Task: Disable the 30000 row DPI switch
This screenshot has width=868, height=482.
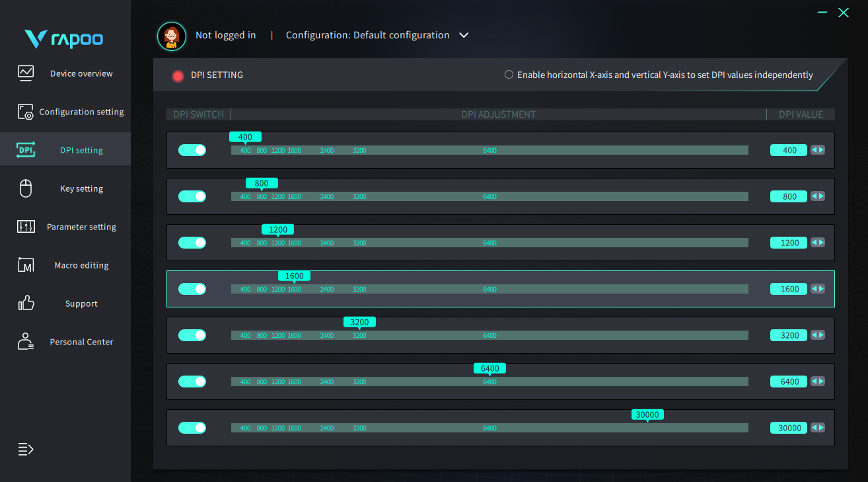Action: click(192, 428)
